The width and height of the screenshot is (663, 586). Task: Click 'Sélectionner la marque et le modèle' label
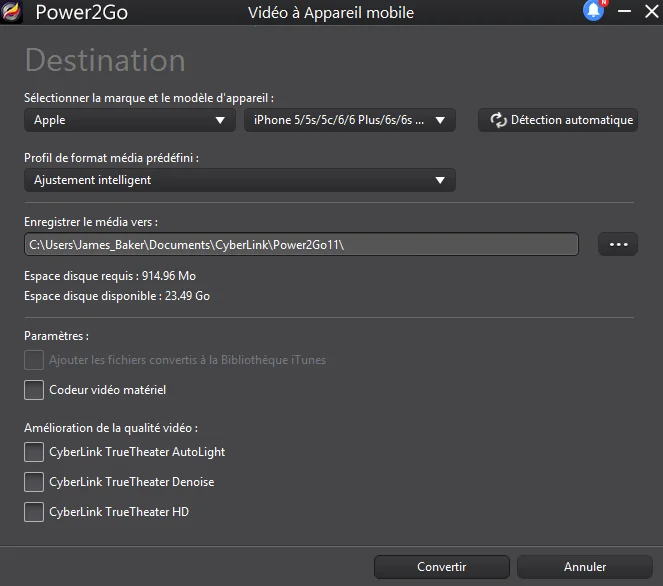point(149,98)
